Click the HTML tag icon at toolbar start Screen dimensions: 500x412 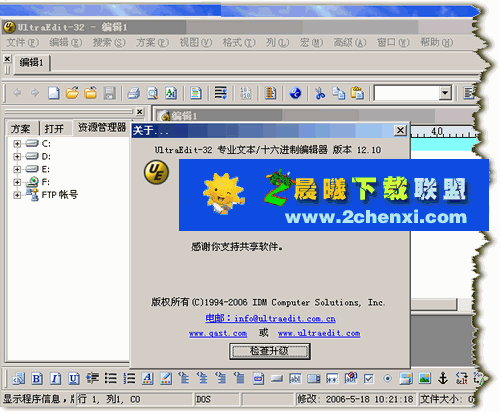click(18, 378)
